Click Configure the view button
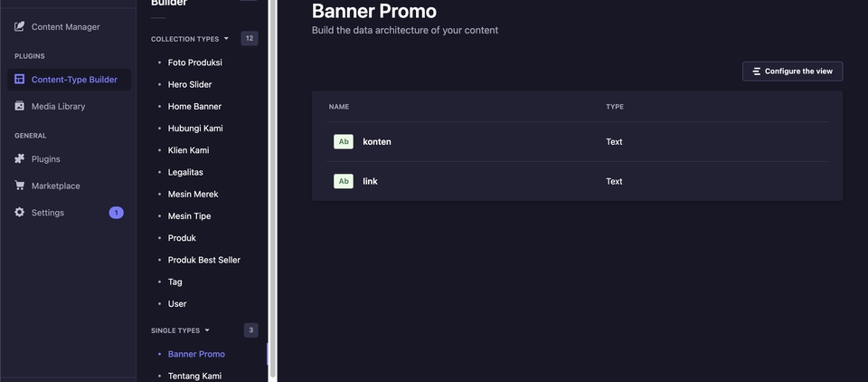868x382 pixels. (793, 71)
